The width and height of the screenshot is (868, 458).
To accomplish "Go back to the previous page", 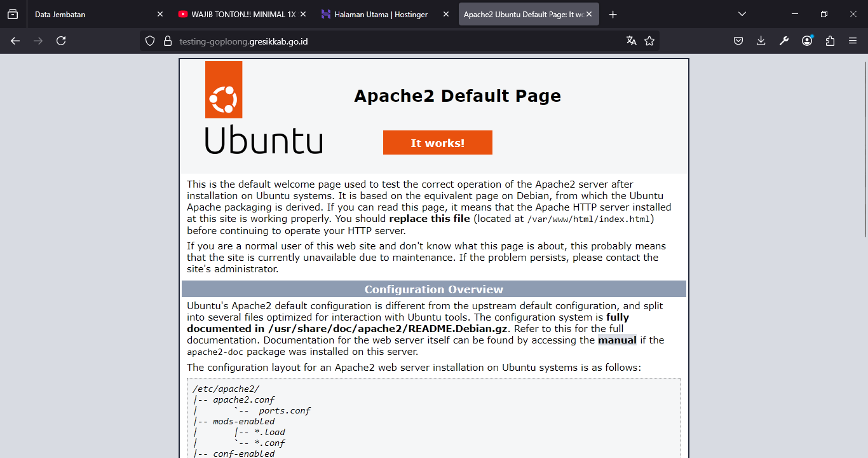I will click(15, 41).
